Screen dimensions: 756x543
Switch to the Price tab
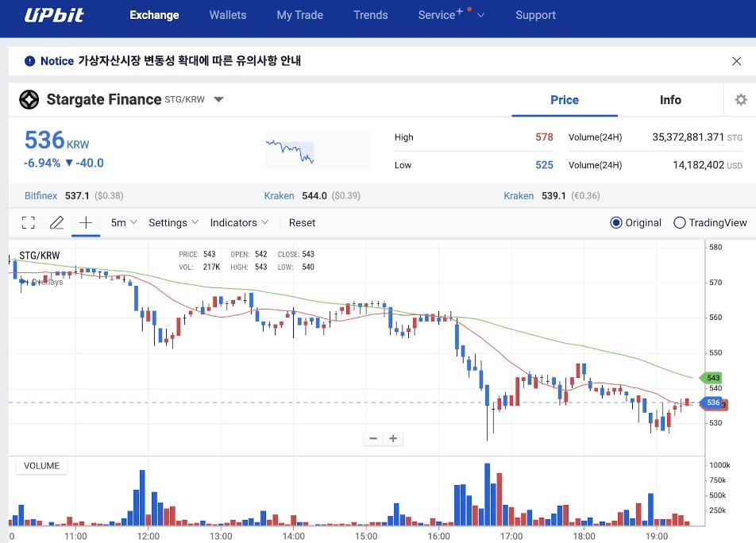point(565,100)
